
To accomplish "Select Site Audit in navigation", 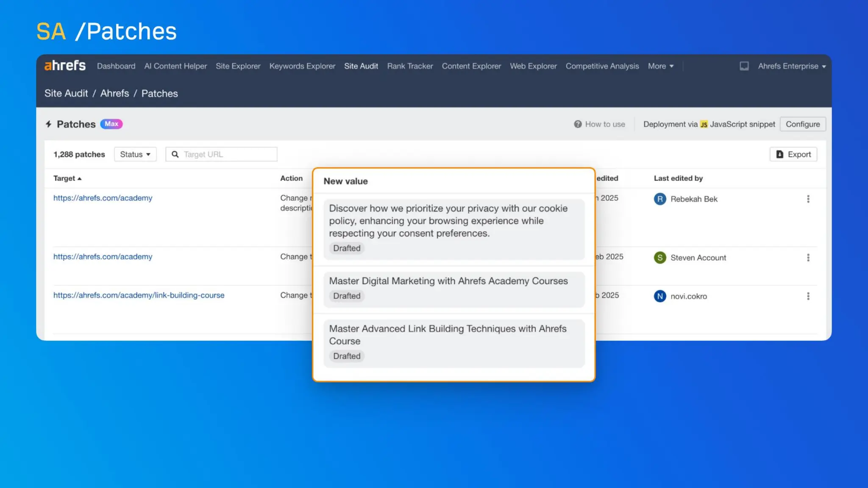I will click(361, 66).
